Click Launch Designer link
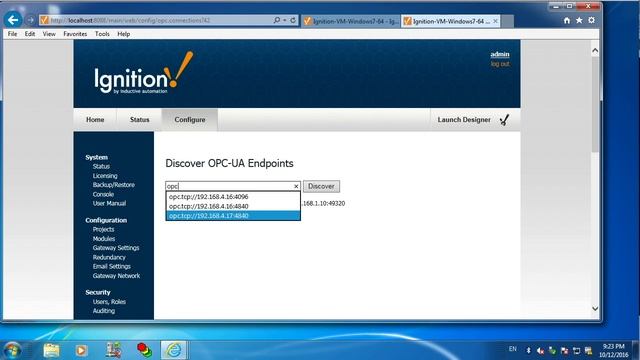 click(464, 120)
